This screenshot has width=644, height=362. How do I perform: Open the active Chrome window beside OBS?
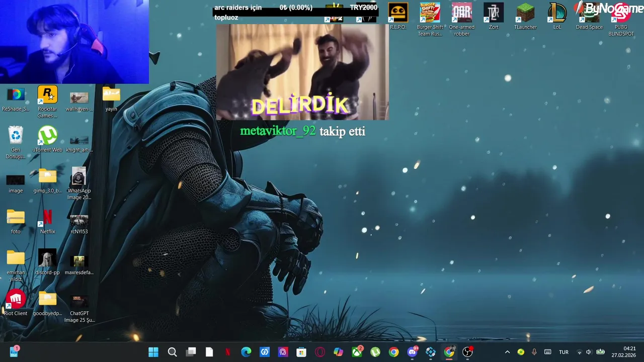click(x=449, y=352)
